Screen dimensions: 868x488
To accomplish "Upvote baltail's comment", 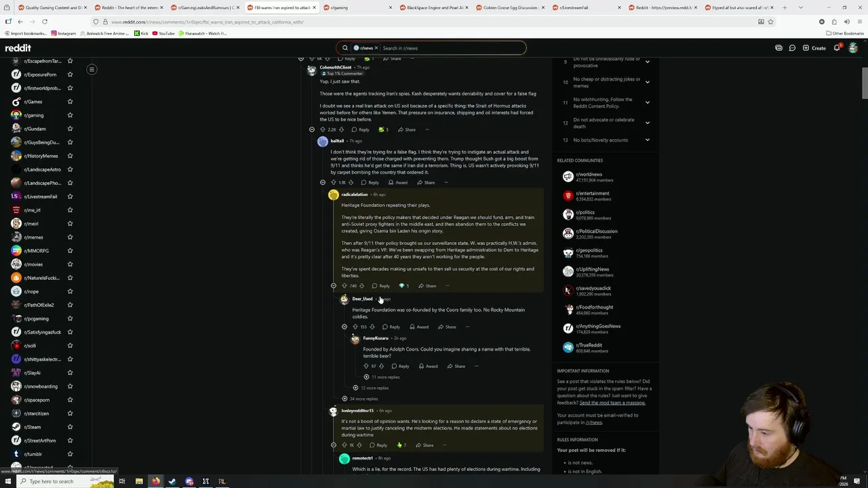I will click(x=334, y=182).
